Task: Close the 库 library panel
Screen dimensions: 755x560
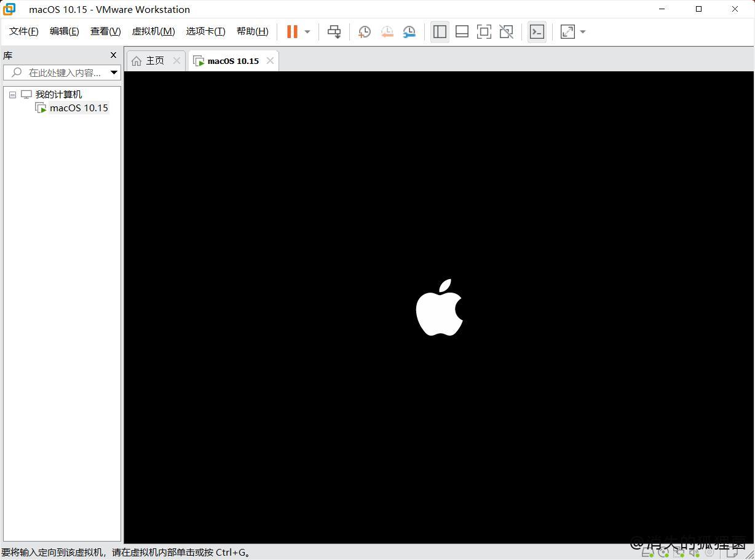Action: (x=113, y=55)
